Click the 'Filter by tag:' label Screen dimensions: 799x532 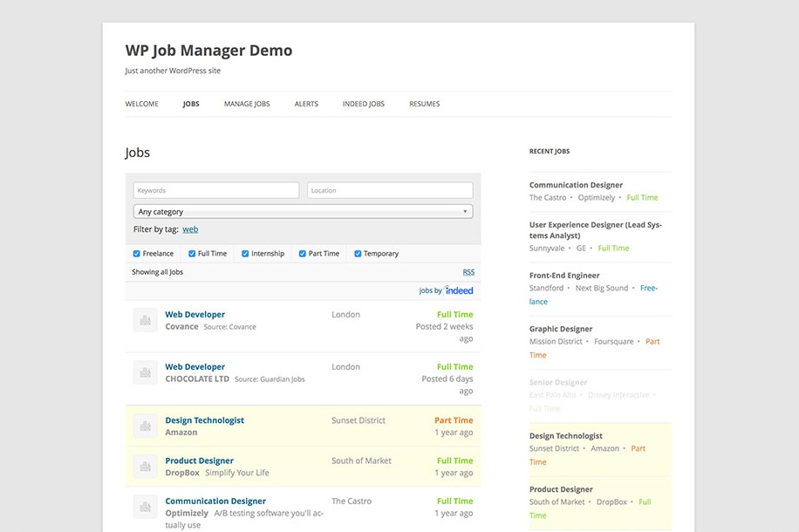point(156,229)
